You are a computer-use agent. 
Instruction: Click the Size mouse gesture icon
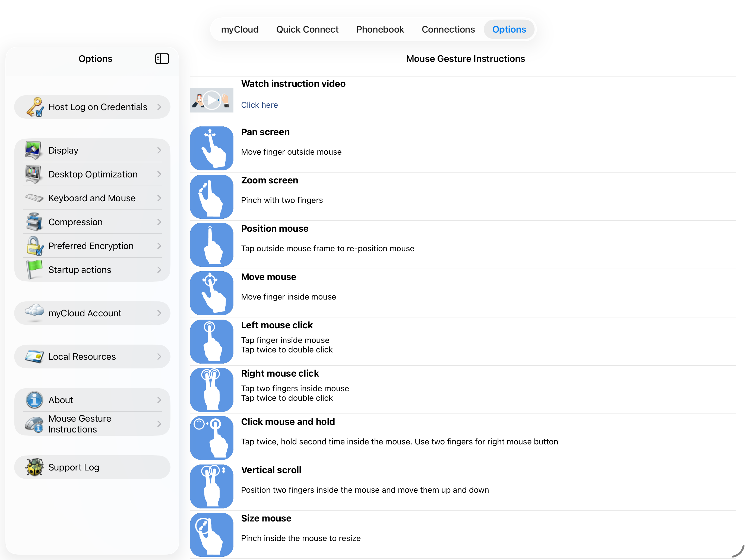[x=212, y=534]
